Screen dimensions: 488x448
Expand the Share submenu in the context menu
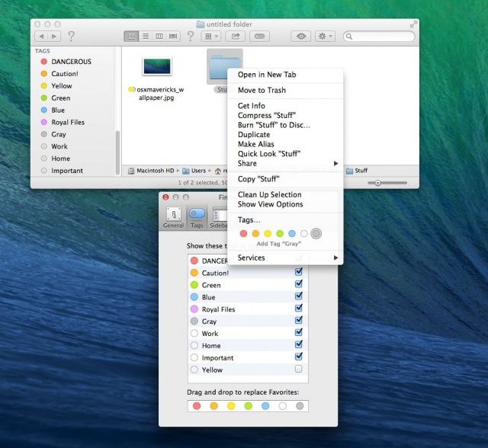(x=285, y=163)
